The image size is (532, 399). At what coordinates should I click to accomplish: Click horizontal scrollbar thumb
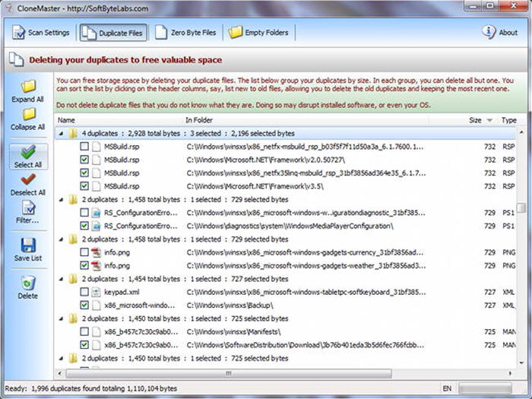point(228,374)
